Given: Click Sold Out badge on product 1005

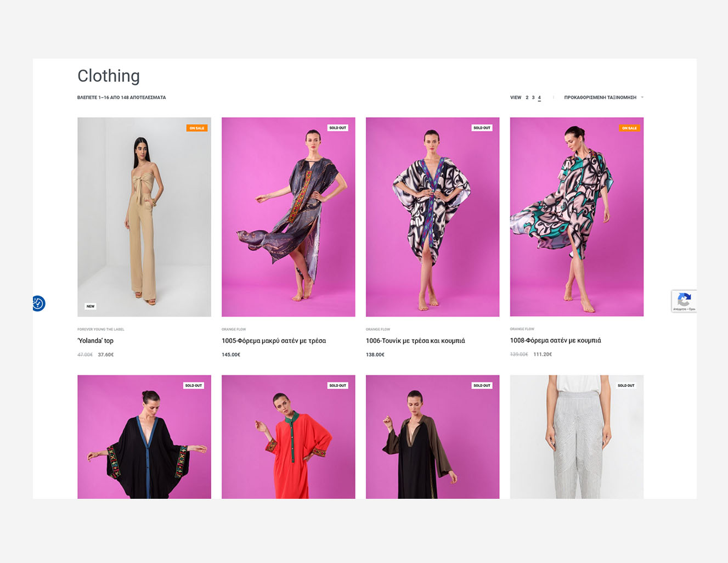Looking at the screenshot, I should tap(337, 128).
